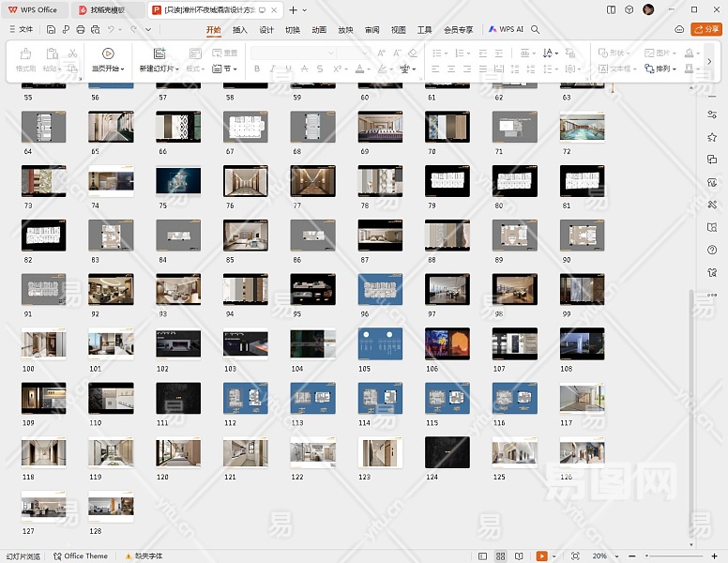Click the star favorites icon in right sidebar
The height and width of the screenshot is (563, 728).
(x=712, y=137)
